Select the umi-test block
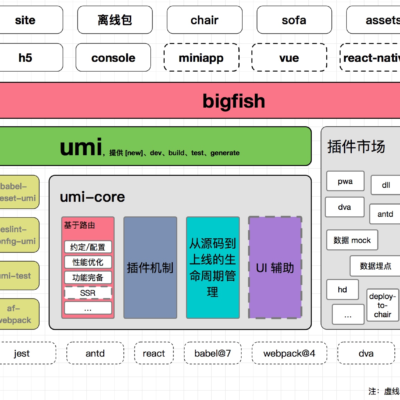 (19, 275)
